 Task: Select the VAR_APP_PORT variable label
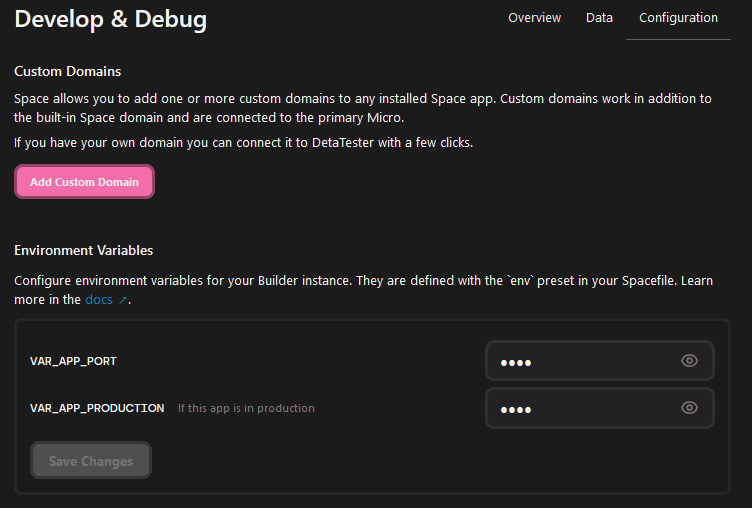[73, 361]
